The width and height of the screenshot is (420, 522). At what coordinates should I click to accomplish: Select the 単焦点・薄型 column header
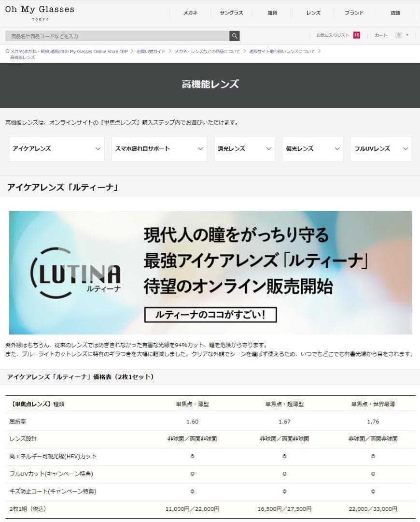click(192, 404)
